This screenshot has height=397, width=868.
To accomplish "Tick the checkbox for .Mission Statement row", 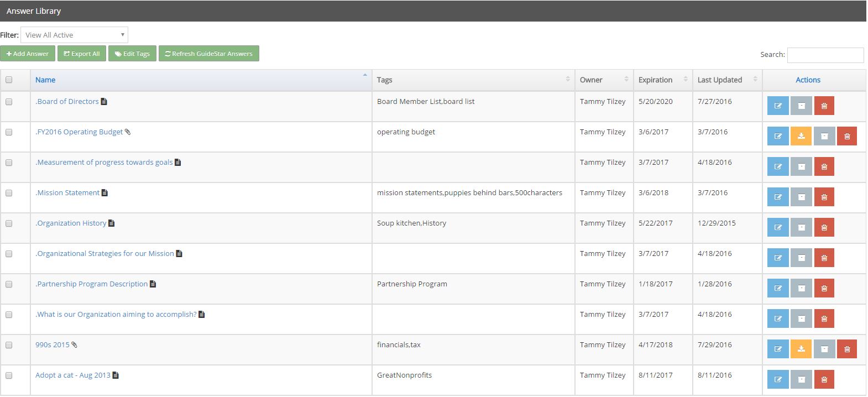I will (x=9, y=193).
